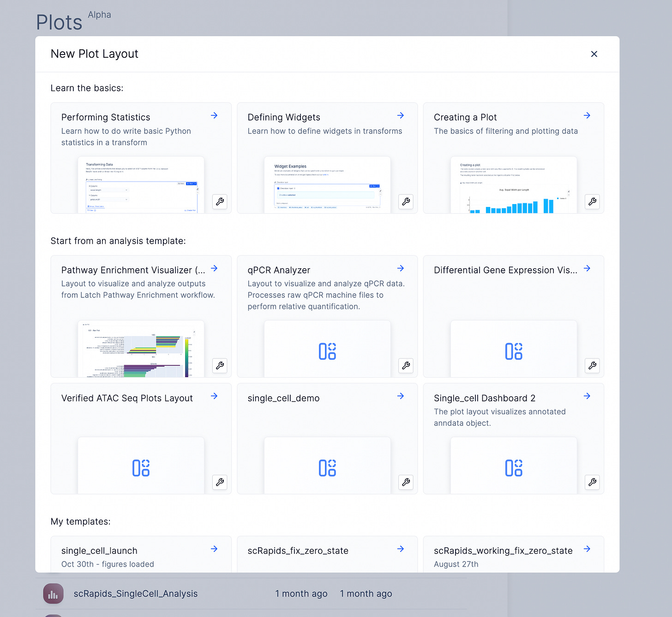Click wrench icon on Differential Gene Expression card
672x617 pixels.
click(x=592, y=365)
